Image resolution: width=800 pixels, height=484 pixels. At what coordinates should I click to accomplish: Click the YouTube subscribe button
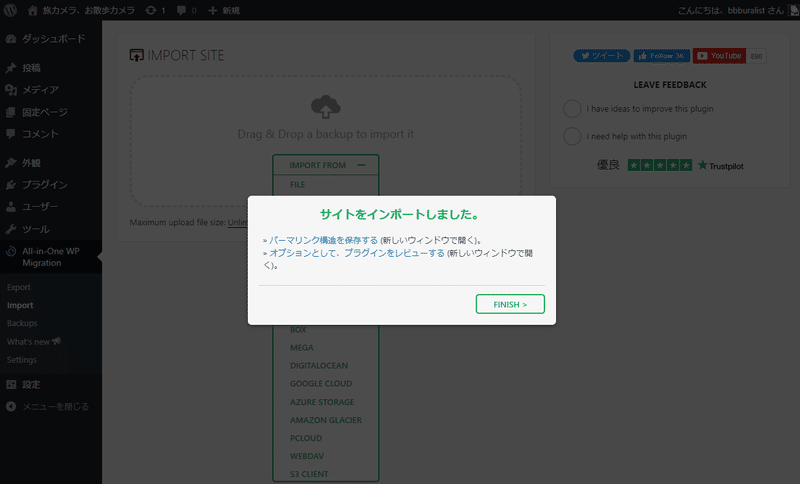click(x=719, y=56)
